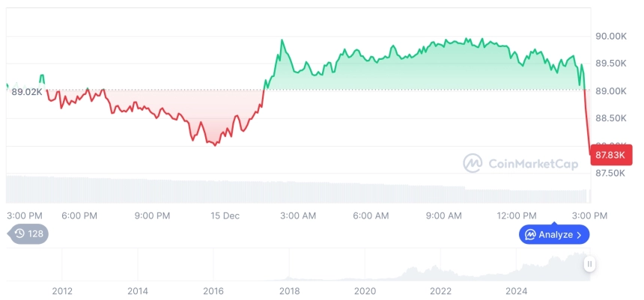Select 2022 on the navigator timeline

[x=440, y=290]
